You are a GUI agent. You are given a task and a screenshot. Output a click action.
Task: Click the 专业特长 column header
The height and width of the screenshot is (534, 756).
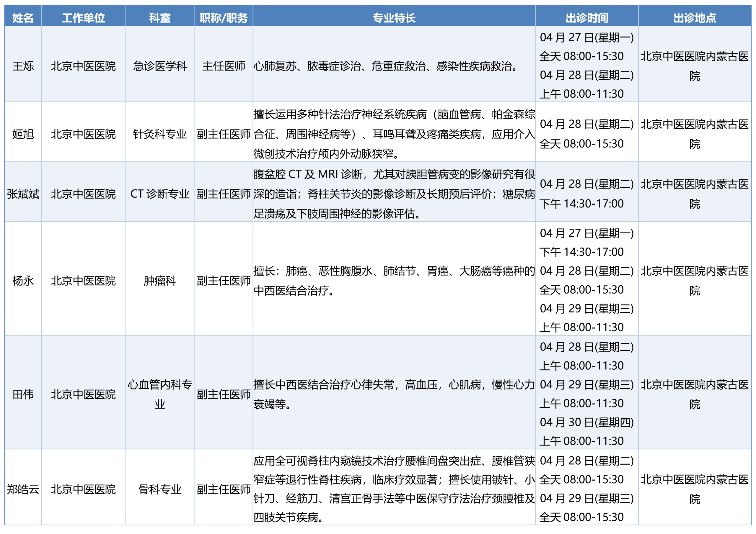coord(394,17)
